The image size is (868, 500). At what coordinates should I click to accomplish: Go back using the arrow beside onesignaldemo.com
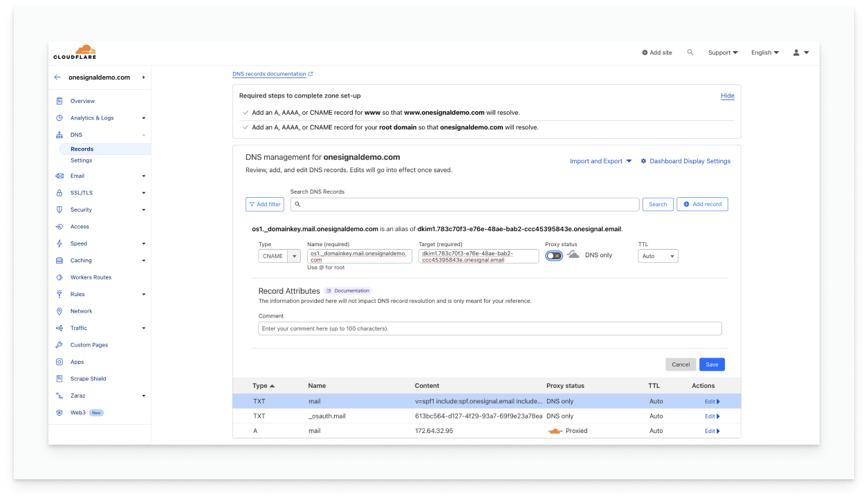click(x=57, y=77)
